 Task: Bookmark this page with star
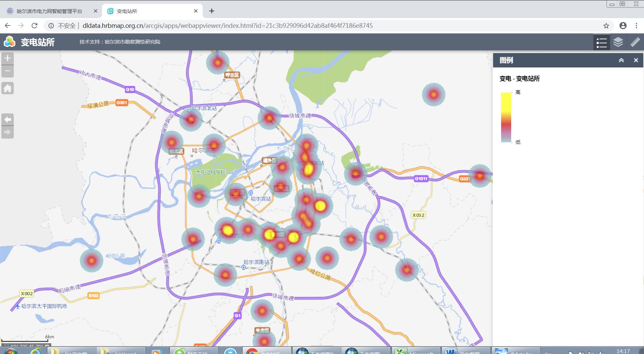[x=606, y=26]
